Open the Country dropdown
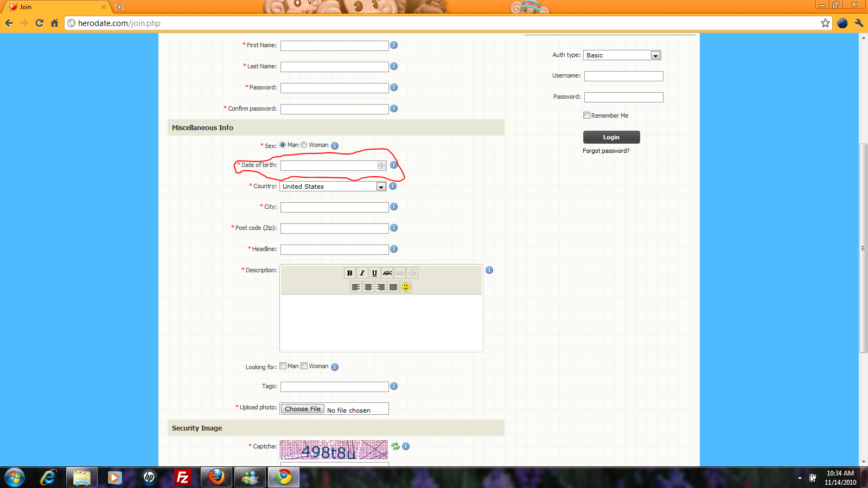 [x=381, y=187]
